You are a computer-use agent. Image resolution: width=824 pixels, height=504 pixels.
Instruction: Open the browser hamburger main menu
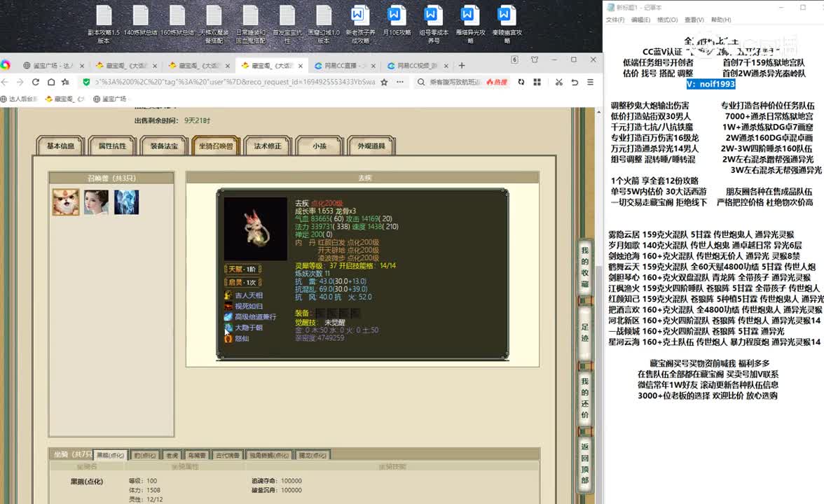[x=590, y=82]
